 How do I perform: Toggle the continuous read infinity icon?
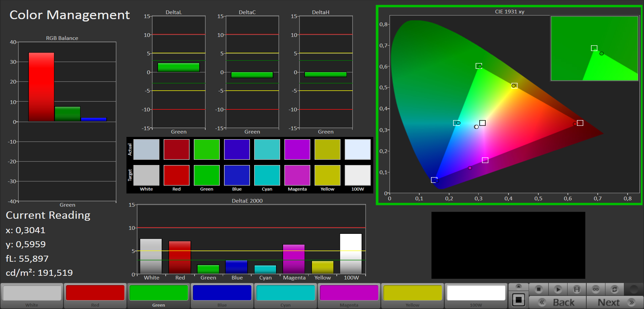(x=596, y=289)
